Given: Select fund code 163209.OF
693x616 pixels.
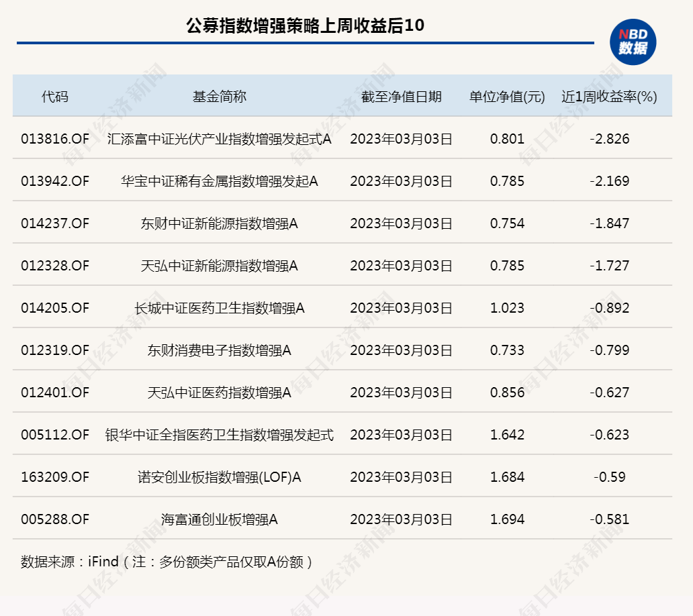Looking at the screenshot, I should click(55, 477).
